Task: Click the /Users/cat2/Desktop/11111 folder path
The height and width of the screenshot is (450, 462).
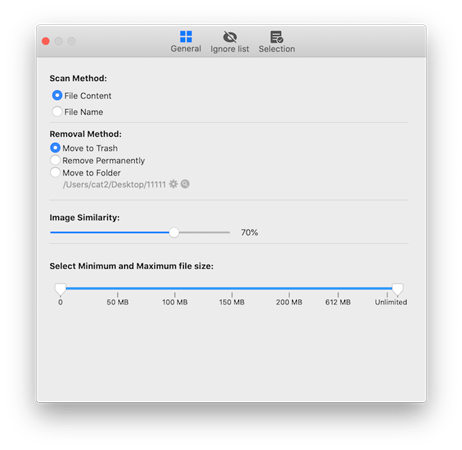Action: point(114,184)
